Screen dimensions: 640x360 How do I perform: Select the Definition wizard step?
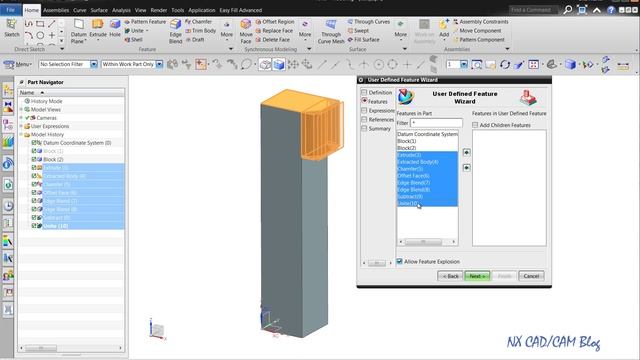(377, 92)
